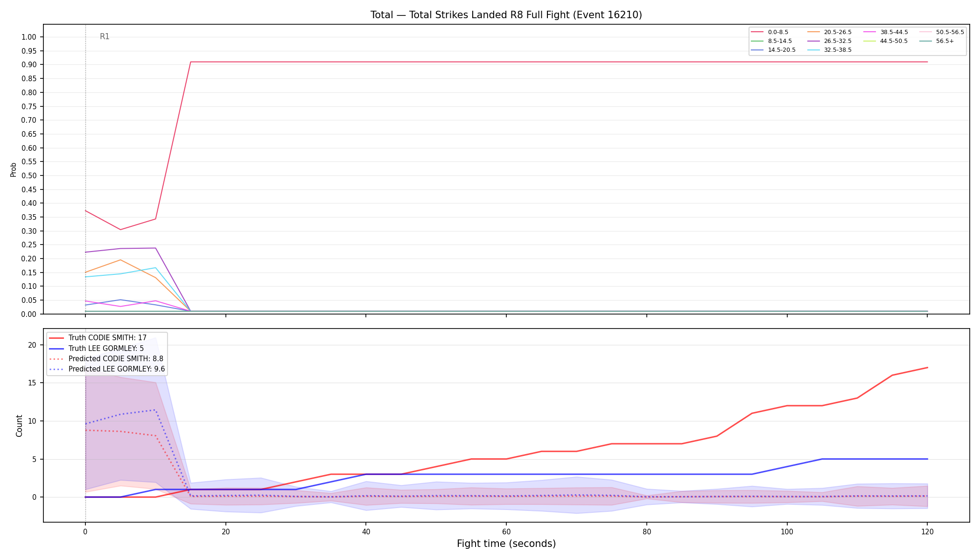Select the 8.5-14.5 legend entry
Screen dimensions: 980x560
771,41
